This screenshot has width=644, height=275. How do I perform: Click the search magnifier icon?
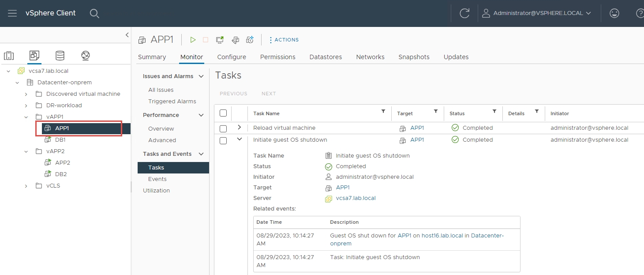[94, 13]
